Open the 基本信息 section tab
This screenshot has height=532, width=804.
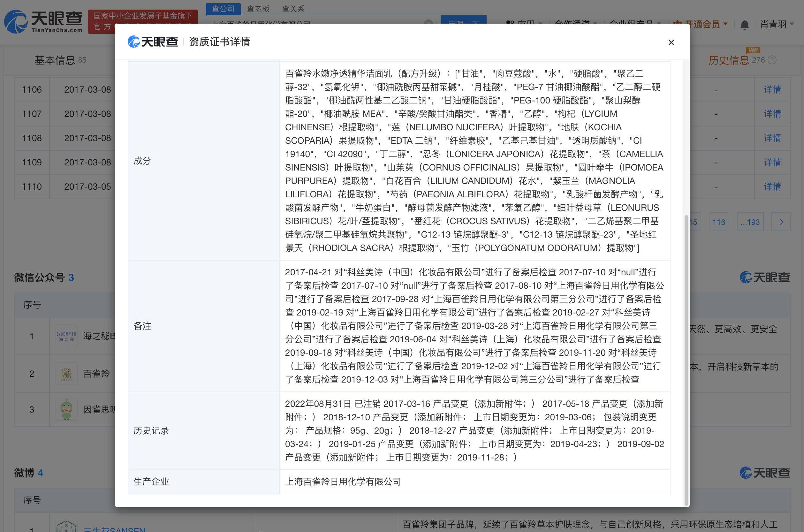(x=55, y=60)
